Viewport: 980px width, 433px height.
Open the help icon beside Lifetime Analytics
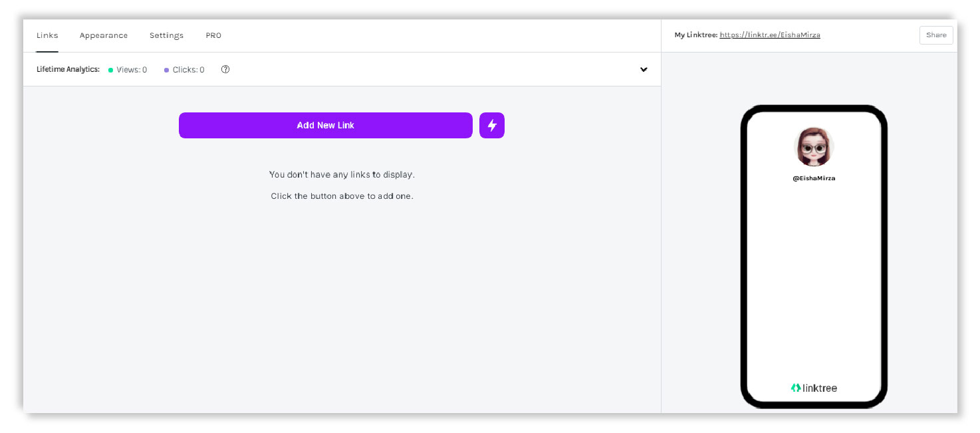pyautogui.click(x=225, y=69)
